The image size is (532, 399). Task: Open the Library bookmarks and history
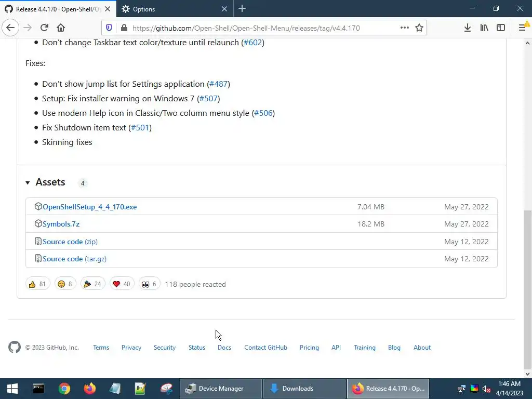484,28
